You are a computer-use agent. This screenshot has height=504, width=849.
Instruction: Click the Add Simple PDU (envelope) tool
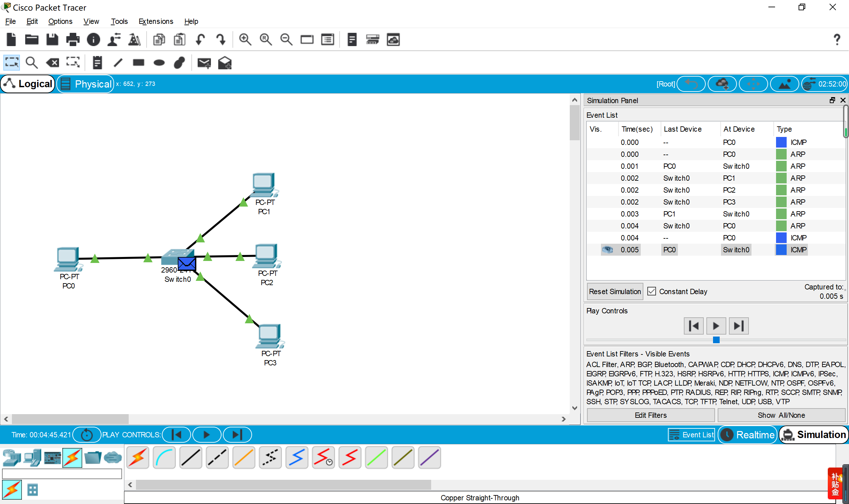pos(205,62)
